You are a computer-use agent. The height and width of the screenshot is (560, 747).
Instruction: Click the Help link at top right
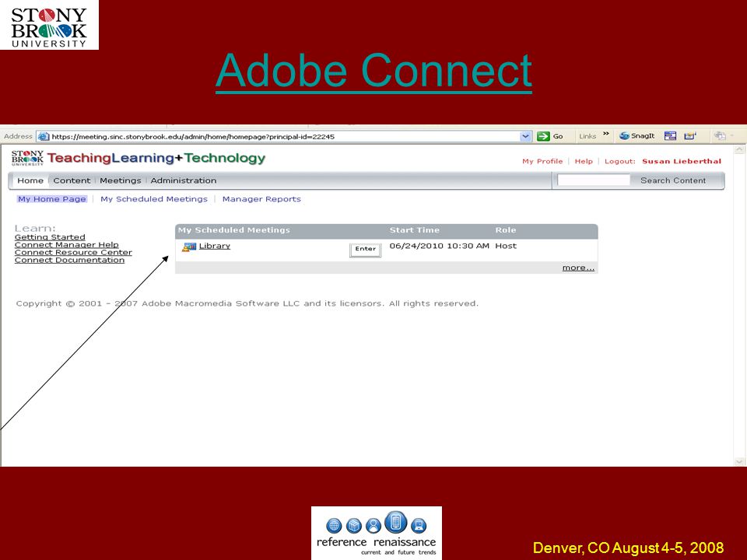[584, 162]
